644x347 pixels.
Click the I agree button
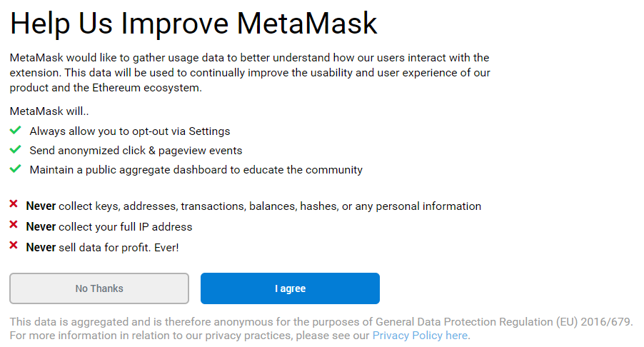290,288
